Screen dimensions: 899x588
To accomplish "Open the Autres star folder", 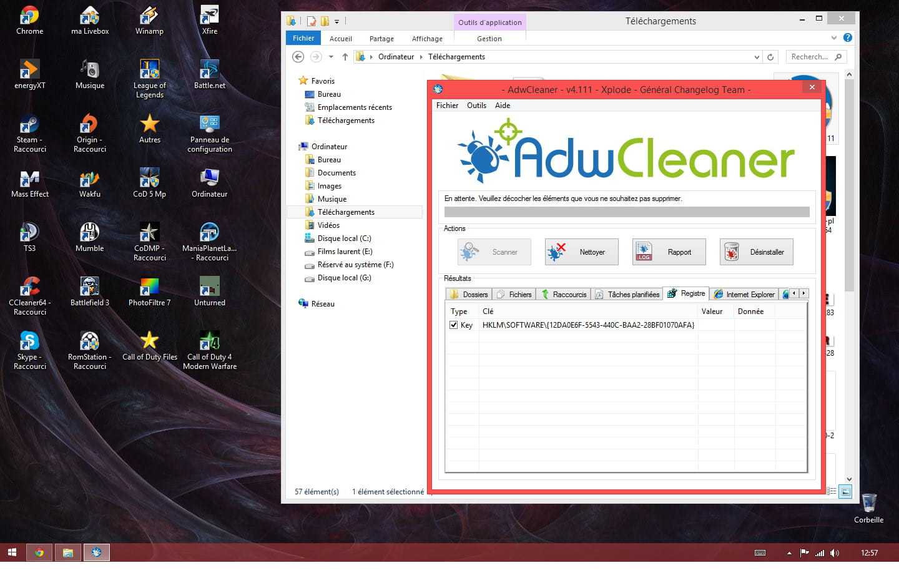I will coord(149,128).
